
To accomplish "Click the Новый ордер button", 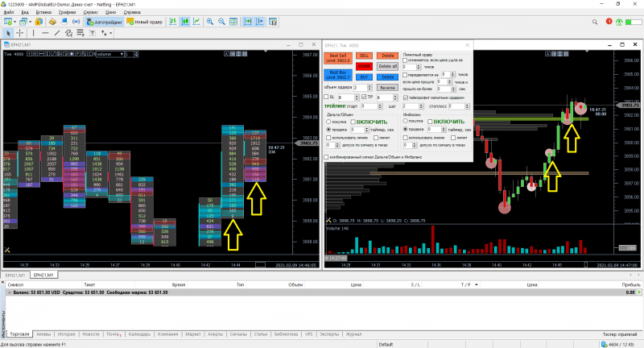I will [x=145, y=22].
